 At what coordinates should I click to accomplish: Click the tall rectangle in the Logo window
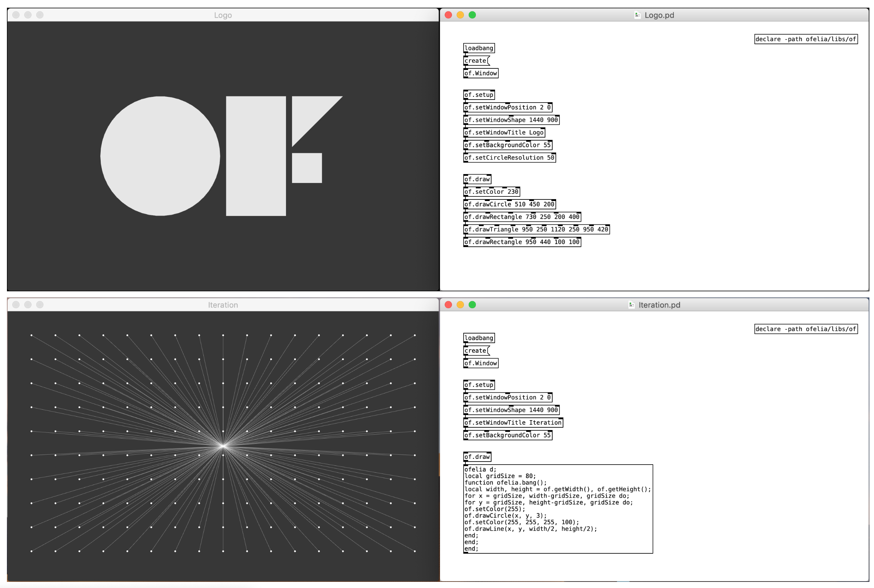pyautogui.click(x=256, y=156)
